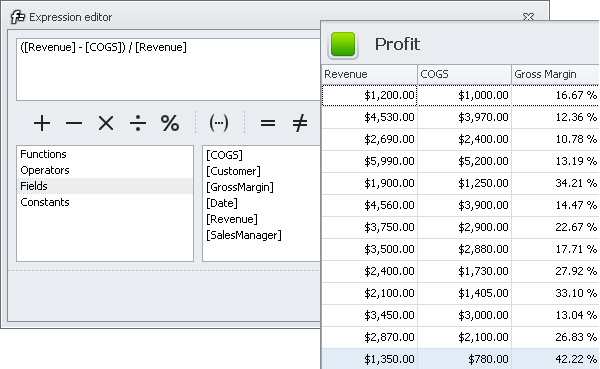Sort by Gross Margin column header

(x=555, y=74)
